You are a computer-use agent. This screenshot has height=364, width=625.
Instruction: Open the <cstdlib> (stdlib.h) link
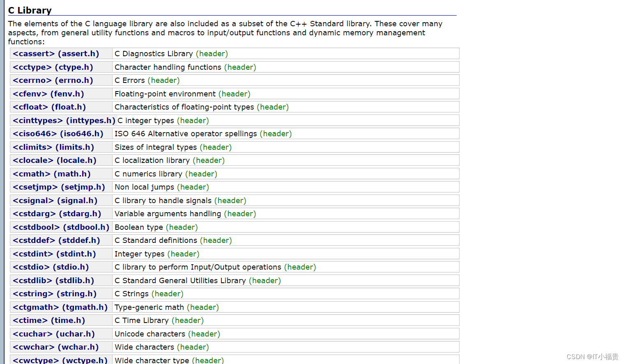click(53, 280)
